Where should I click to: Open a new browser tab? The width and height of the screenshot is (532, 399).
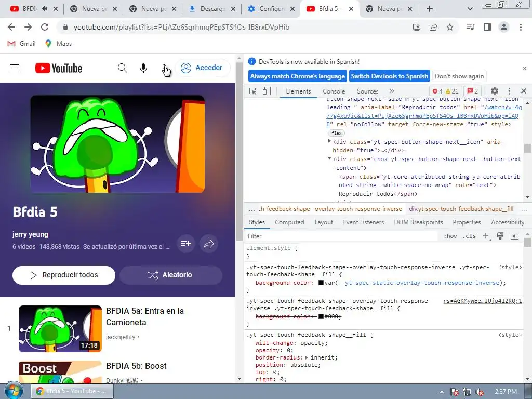(x=430, y=9)
